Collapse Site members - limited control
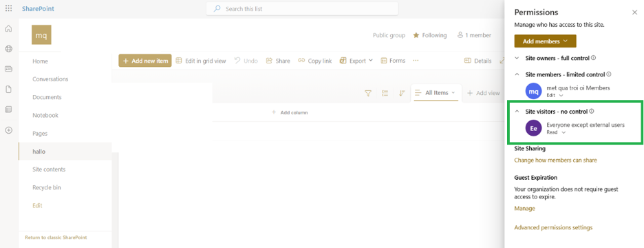This screenshot has width=644, height=248. pyautogui.click(x=517, y=74)
